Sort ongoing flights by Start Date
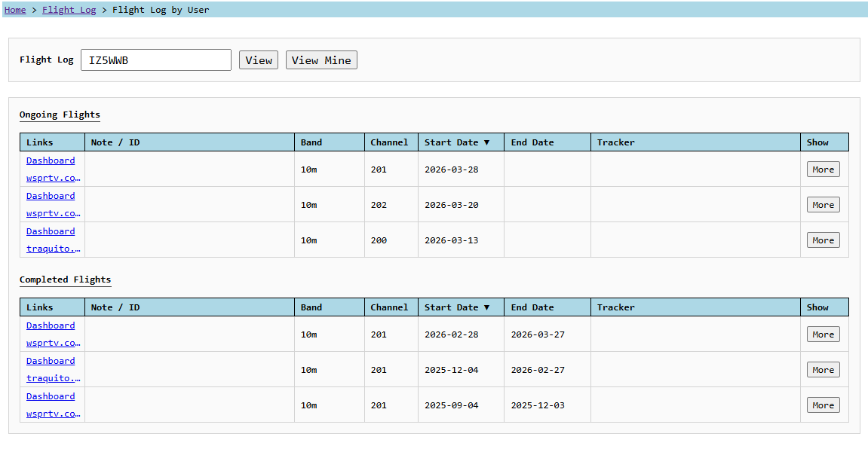The height and width of the screenshot is (449, 868). click(457, 142)
